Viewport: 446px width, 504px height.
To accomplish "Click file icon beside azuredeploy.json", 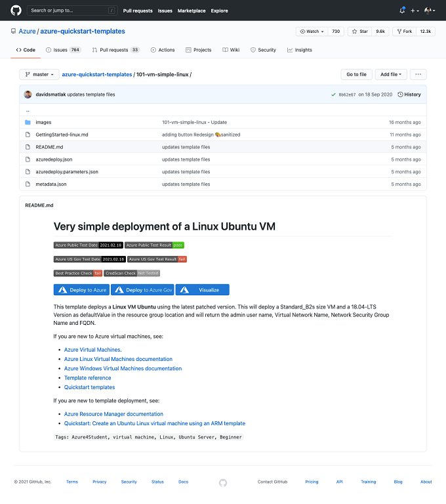I will tap(28, 159).
